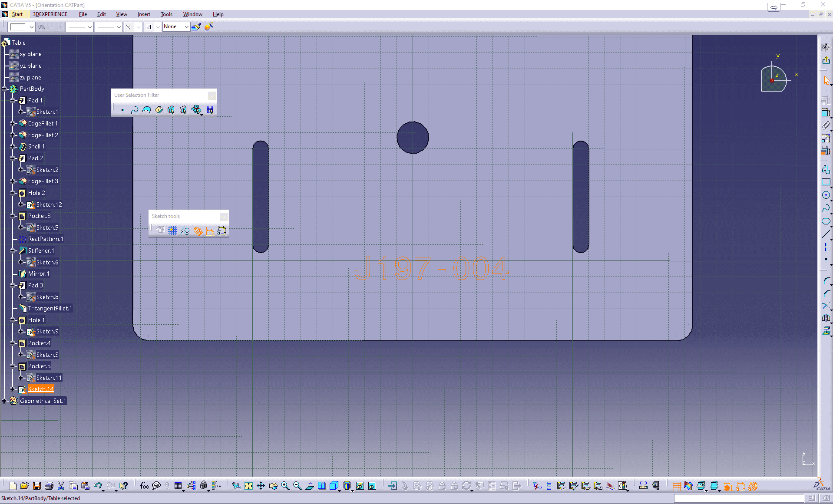Click the Open file folder icon
833x504 pixels.
24,486
